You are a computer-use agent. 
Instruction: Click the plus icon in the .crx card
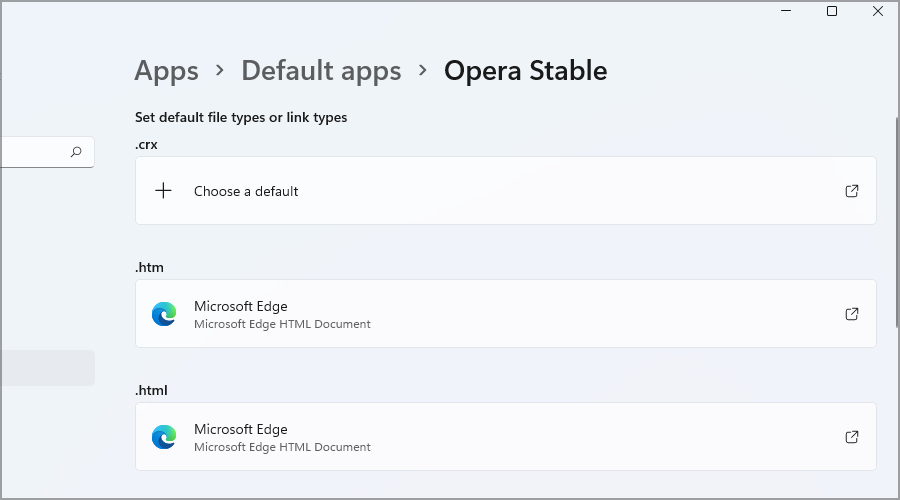click(164, 191)
